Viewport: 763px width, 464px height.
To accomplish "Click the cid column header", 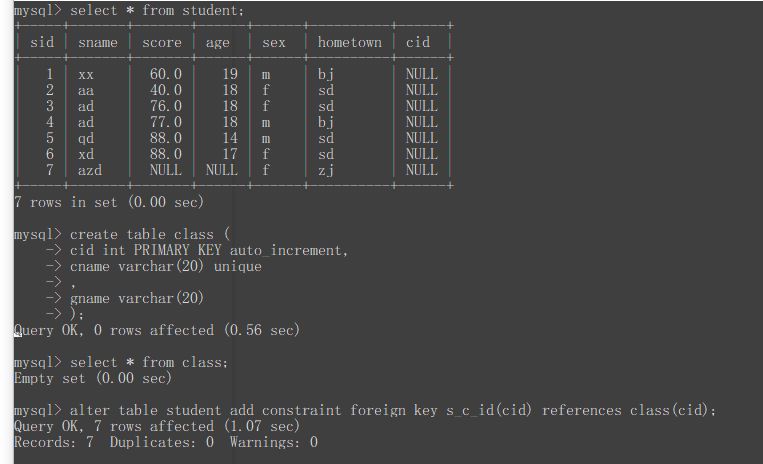I will (418, 42).
